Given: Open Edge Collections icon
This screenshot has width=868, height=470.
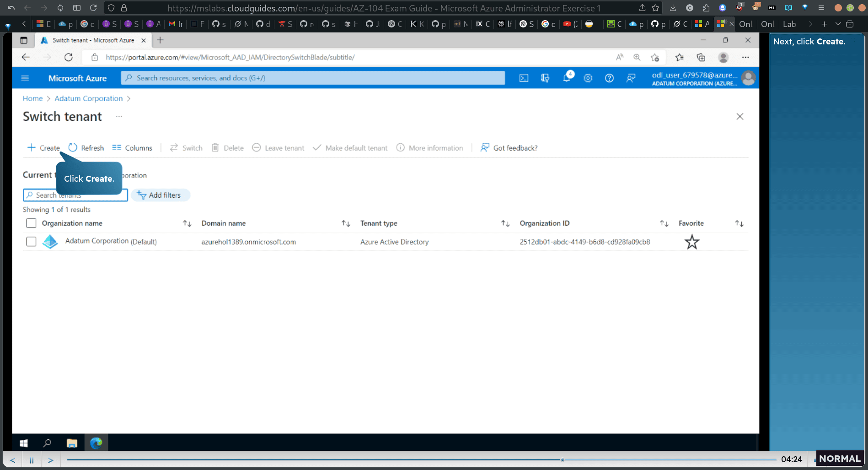Looking at the screenshot, I should point(701,57).
